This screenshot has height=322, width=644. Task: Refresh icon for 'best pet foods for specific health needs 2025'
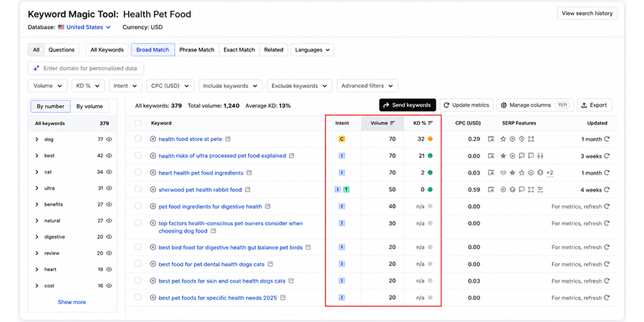pyautogui.click(x=607, y=298)
